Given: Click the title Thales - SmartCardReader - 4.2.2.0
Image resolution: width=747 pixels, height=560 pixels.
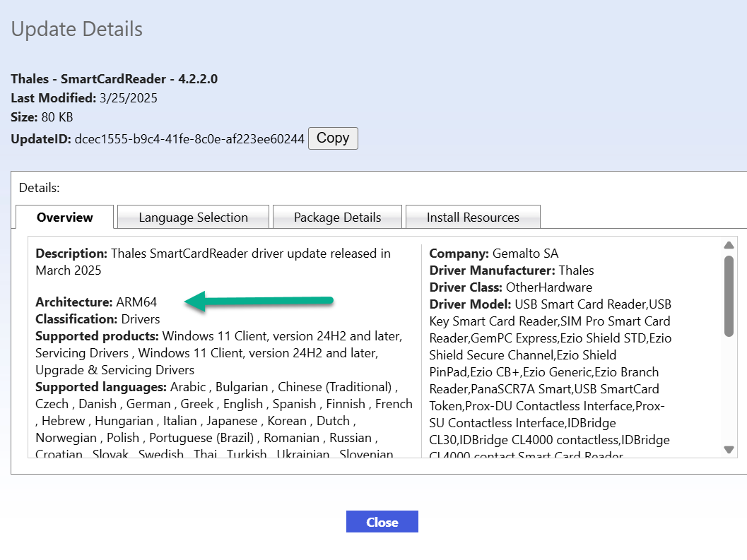Looking at the screenshot, I should 114,79.
